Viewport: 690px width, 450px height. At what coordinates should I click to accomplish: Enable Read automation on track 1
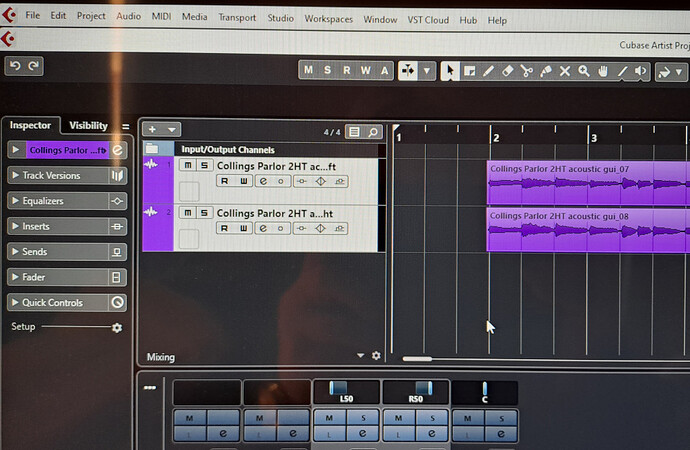click(225, 181)
